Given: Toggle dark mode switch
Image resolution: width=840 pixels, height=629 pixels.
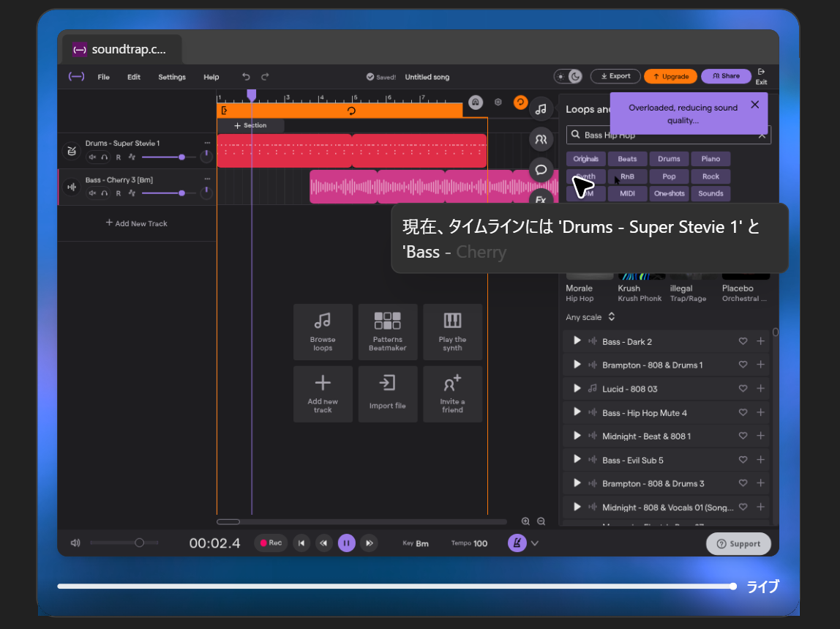Looking at the screenshot, I should point(568,76).
